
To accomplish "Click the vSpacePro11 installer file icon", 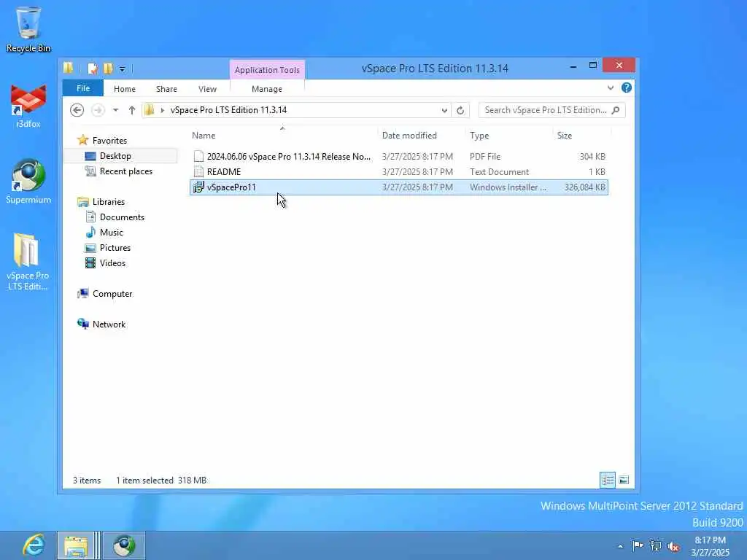I will [198, 187].
